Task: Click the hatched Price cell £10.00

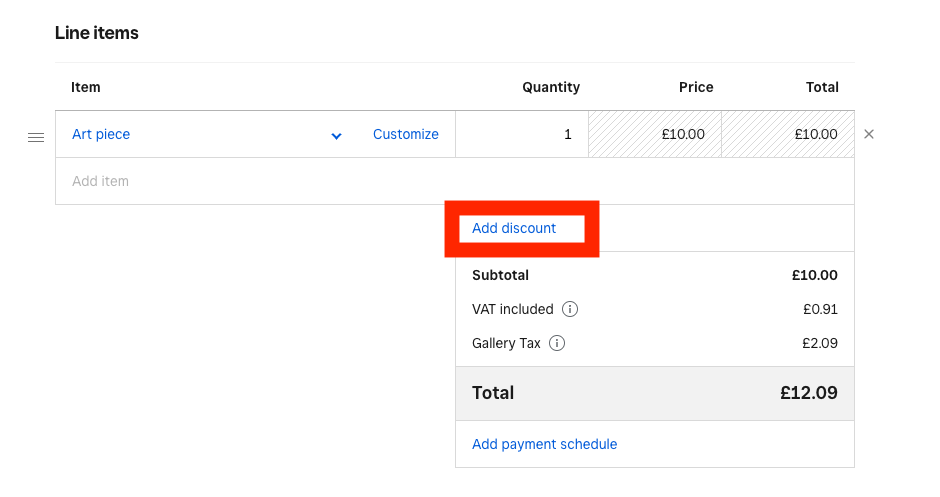Action: tap(654, 134)
